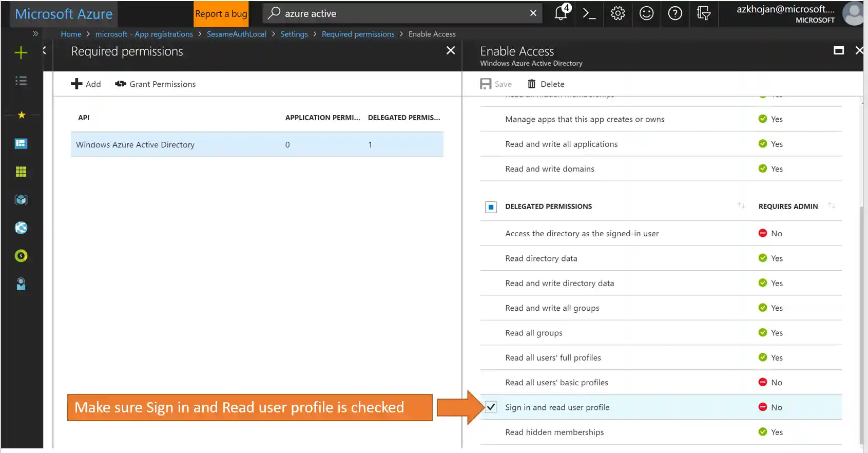Click the Save disk button

point(496,84)
